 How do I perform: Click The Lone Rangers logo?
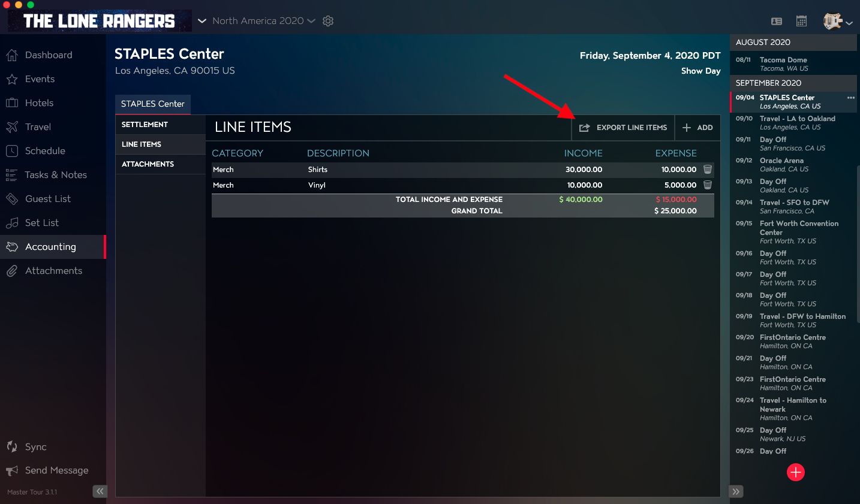[x=100, y=21]
